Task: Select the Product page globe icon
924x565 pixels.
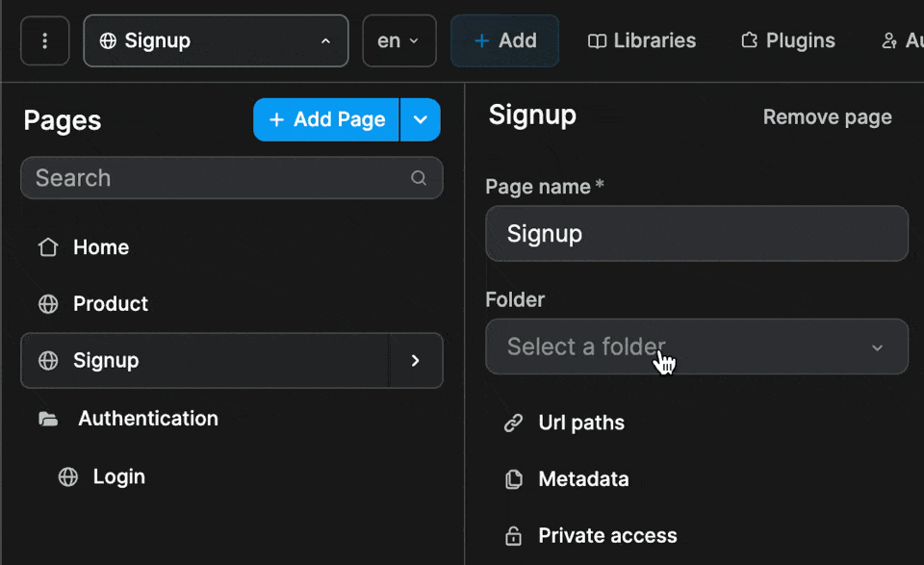Action: point(47,304)
